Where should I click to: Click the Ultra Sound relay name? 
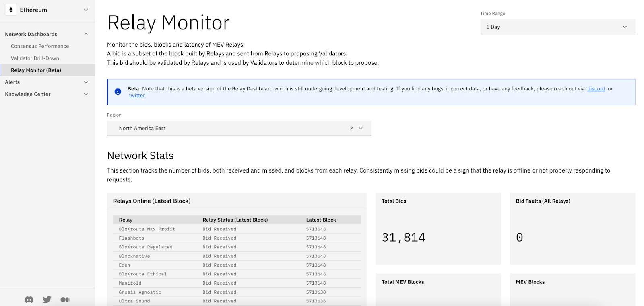pyautogui.click(x=134, y=301)
